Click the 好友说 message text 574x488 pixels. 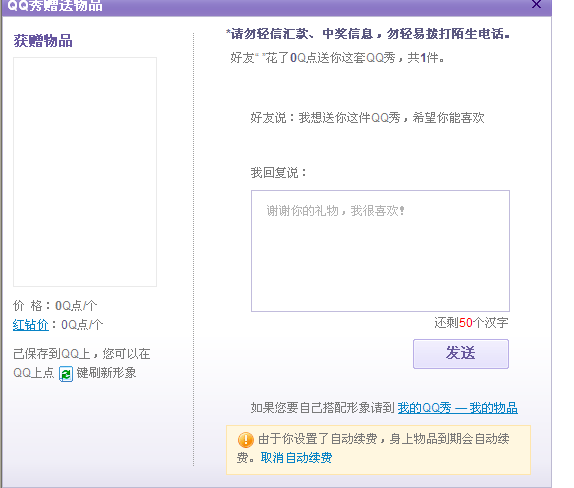coord(367,118)
